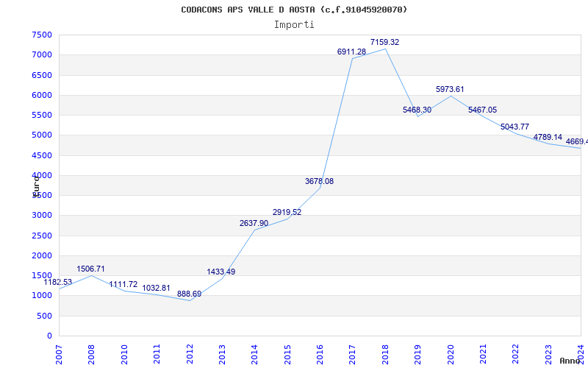
Task: Click x-axis year 2012
Action: [190, 354]
